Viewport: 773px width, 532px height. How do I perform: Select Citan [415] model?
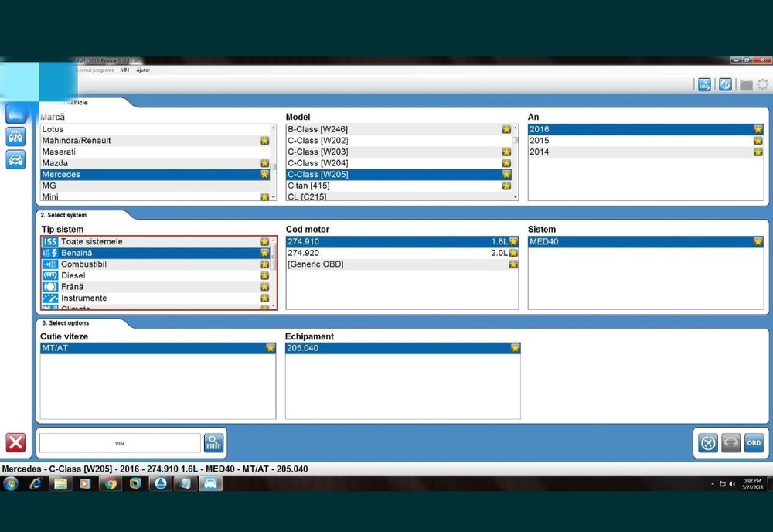click(x=399, y=186)
